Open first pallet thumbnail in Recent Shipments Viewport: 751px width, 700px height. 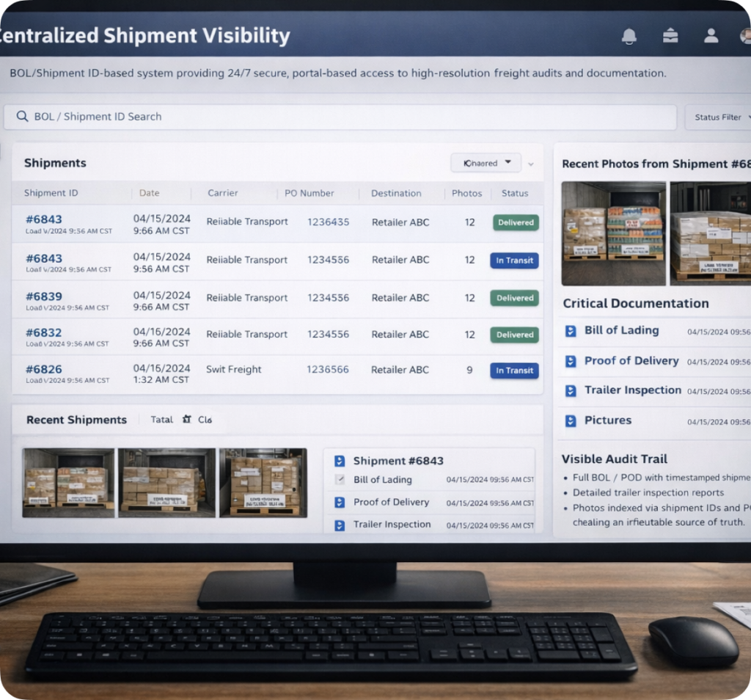(x=68, y=482)
